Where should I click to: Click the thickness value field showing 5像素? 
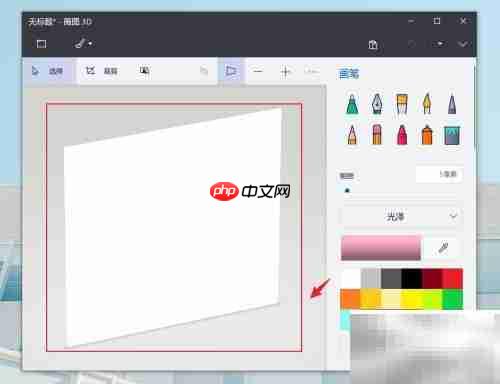[439, 174]
